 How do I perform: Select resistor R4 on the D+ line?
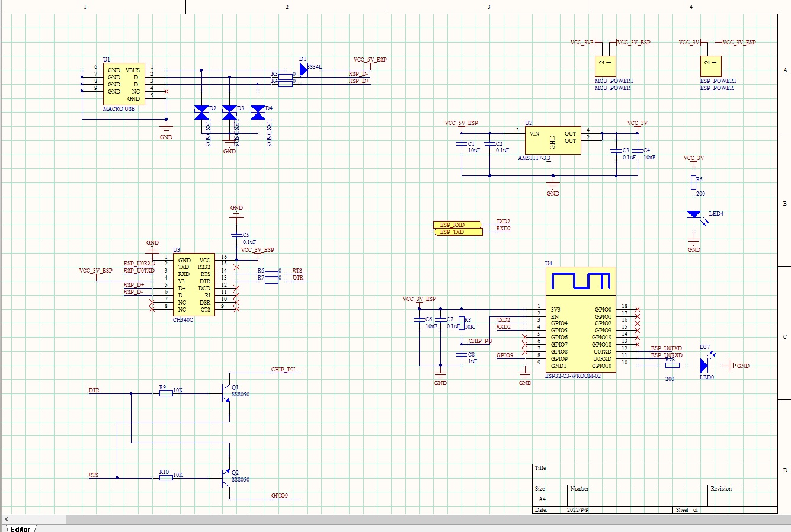point(285,84)
